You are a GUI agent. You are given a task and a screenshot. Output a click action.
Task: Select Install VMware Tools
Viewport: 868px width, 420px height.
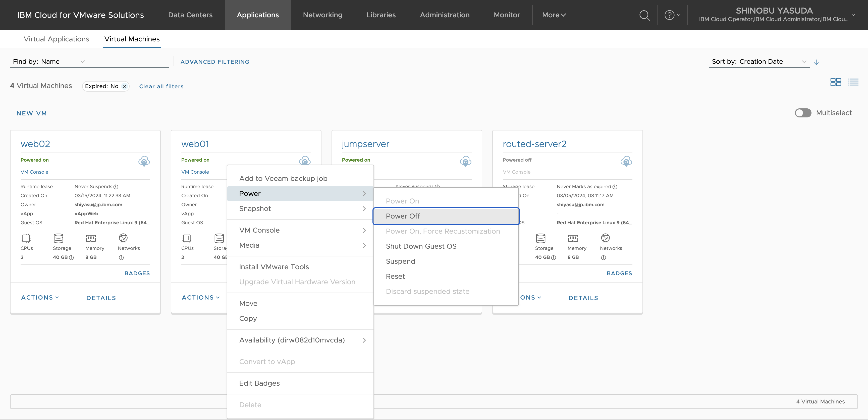pyautogui.click(x=300, y=267)
